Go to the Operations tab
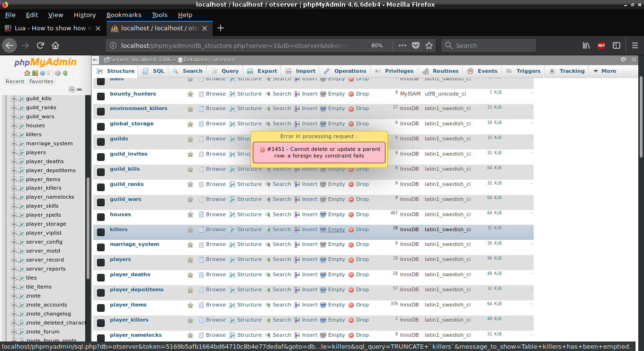This screenshot has height=351, width=644. tap(345, 71)
